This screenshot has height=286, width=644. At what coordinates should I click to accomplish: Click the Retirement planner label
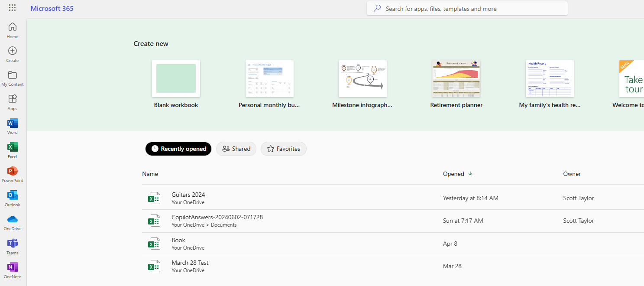456,105
